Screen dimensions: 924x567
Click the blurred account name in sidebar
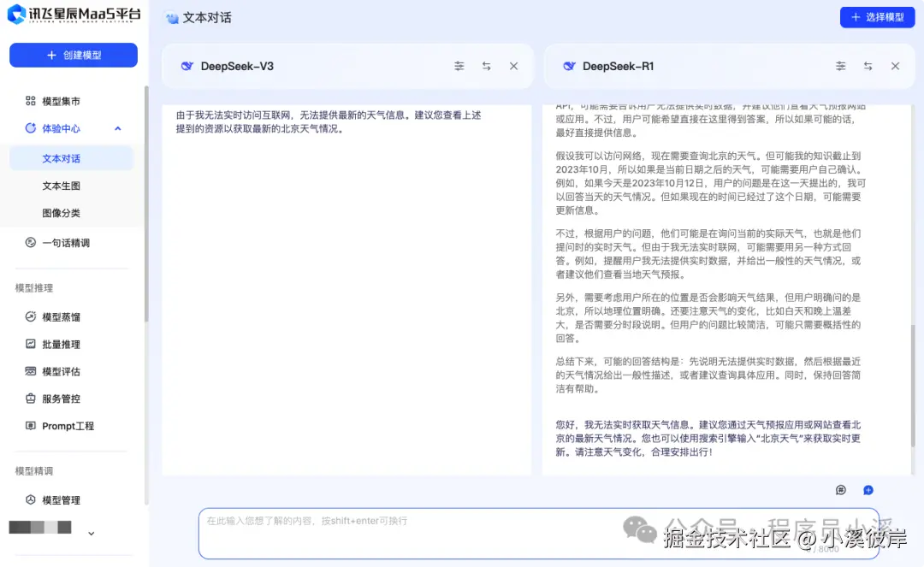tap(40, 527)
